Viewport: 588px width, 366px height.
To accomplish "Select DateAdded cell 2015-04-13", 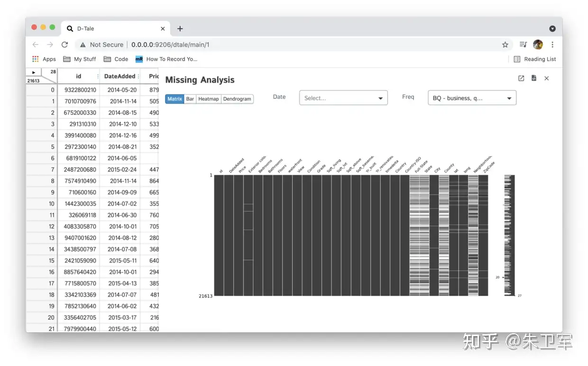I will (120, 283).
